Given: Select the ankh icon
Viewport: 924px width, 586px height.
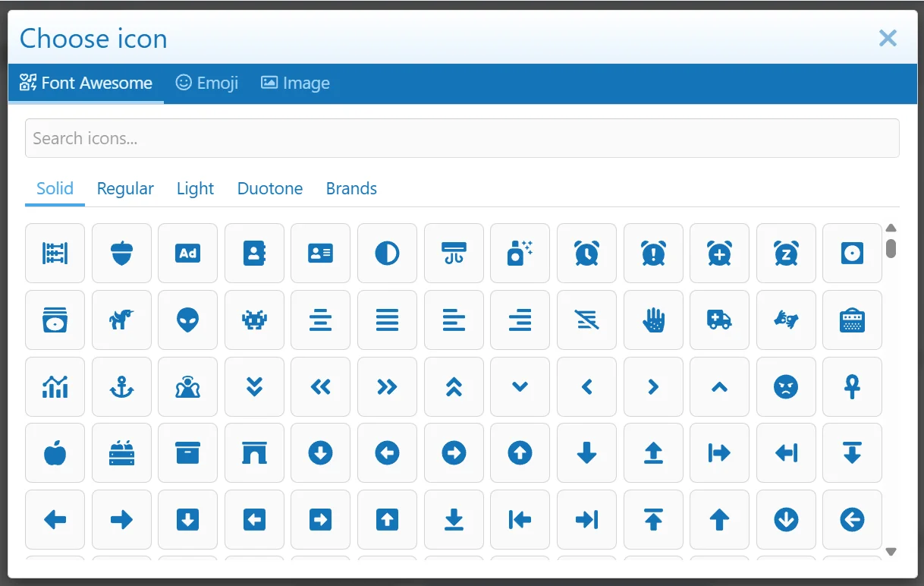Looking at the screenshot, I should tap(852, 386).
